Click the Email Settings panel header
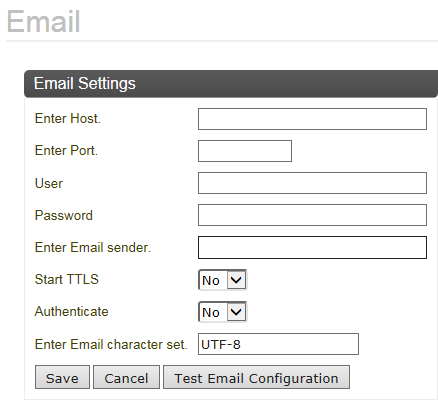 point(231,84)
